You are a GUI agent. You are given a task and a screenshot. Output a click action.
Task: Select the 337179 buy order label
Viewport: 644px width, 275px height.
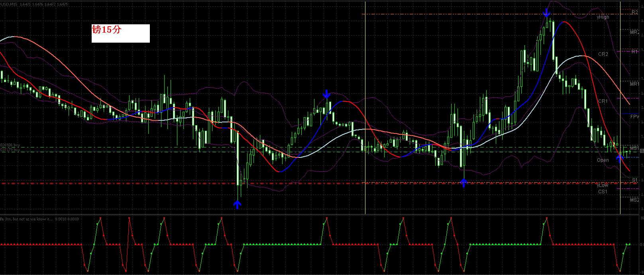[10, 150]
